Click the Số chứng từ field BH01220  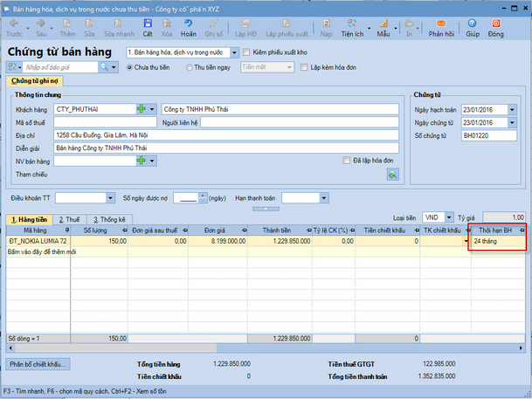point(489,135)
